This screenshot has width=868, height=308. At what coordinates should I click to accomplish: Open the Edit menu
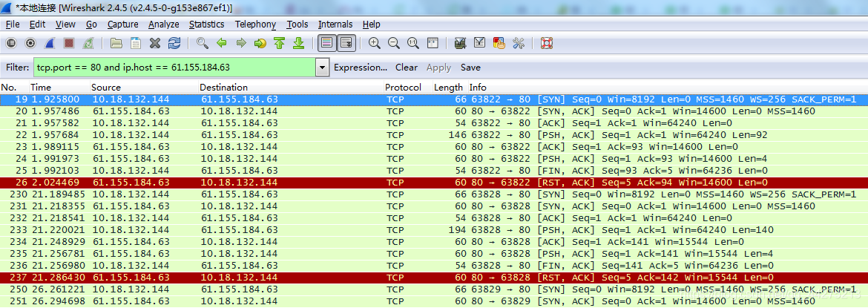click(38, 24)
